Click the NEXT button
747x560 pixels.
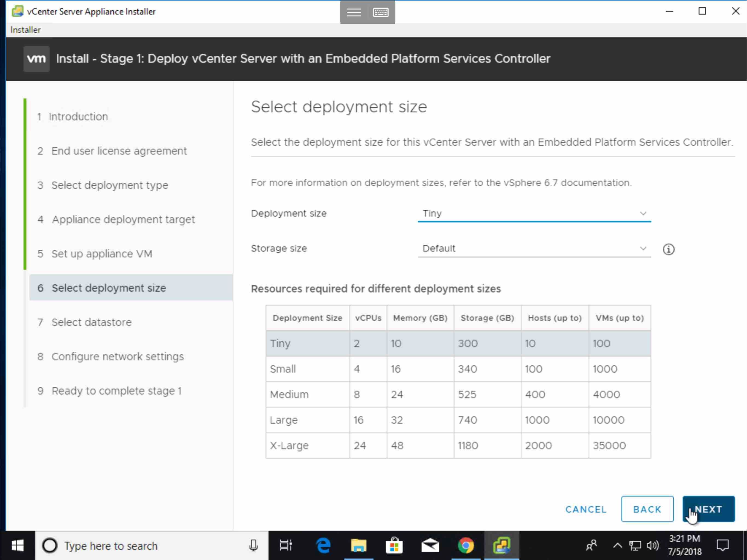[708, 509]
